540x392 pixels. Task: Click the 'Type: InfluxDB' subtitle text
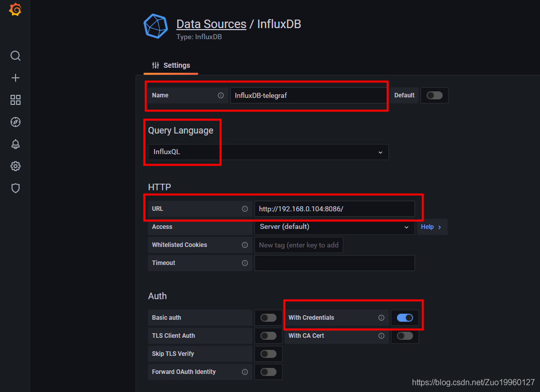(x=199, y=37)
